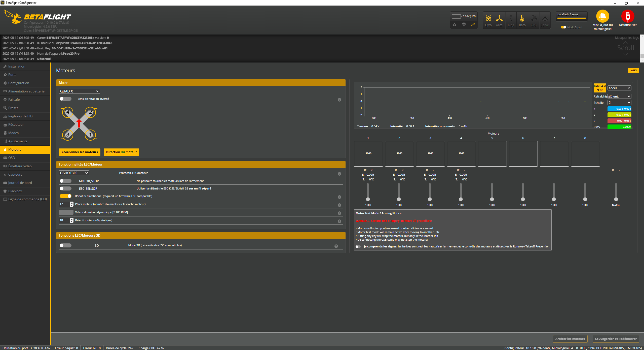Image resolution: width=644 pixels, height=350 pixels.
Task: Toggle Mode Expert switch
Action: click(x=563, y=27)
